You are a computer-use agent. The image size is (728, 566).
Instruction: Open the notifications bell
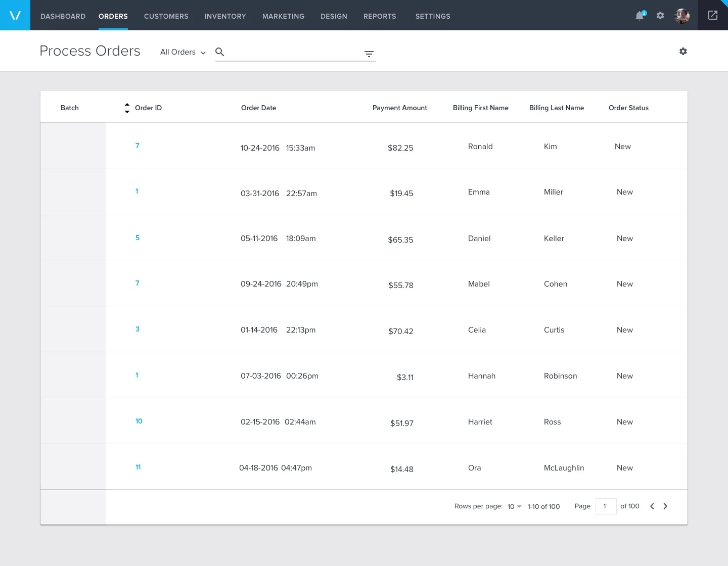click(x=640, y=16)
